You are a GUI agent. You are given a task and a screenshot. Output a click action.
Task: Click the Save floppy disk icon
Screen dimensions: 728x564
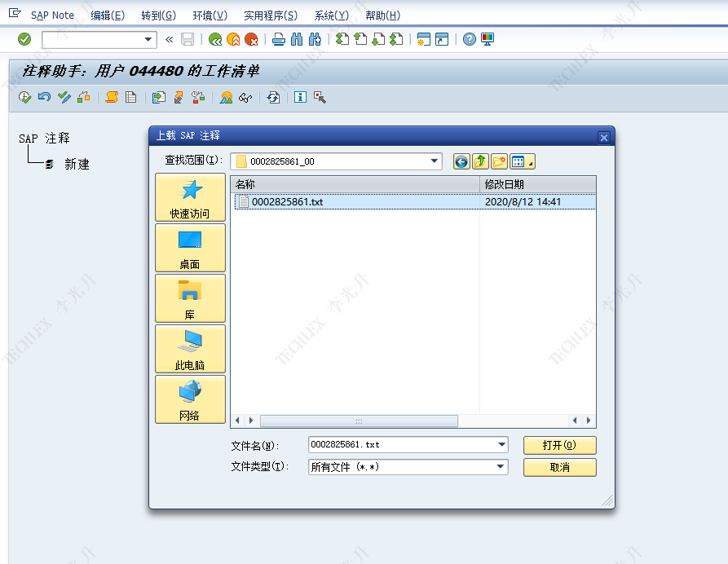[x=188, y=39]
